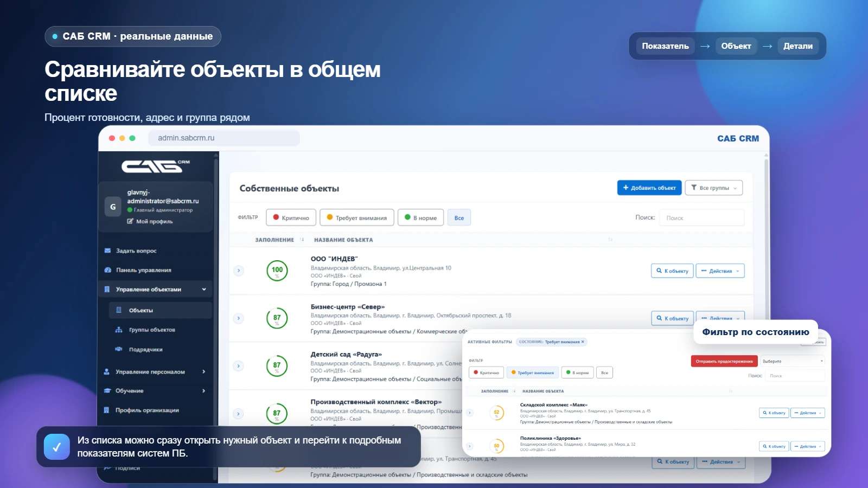The height and width of the screenshot is (488, 868).
Task: Open Действия dropdown for ООО ИНДЕВ
Action: (x=720, y=271)
